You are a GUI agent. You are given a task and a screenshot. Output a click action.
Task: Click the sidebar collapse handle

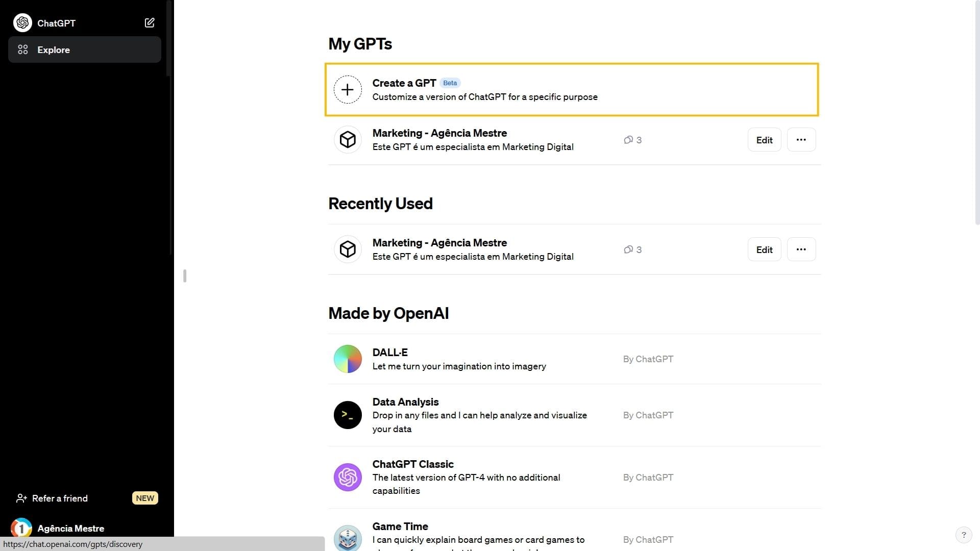click(185, 276)
